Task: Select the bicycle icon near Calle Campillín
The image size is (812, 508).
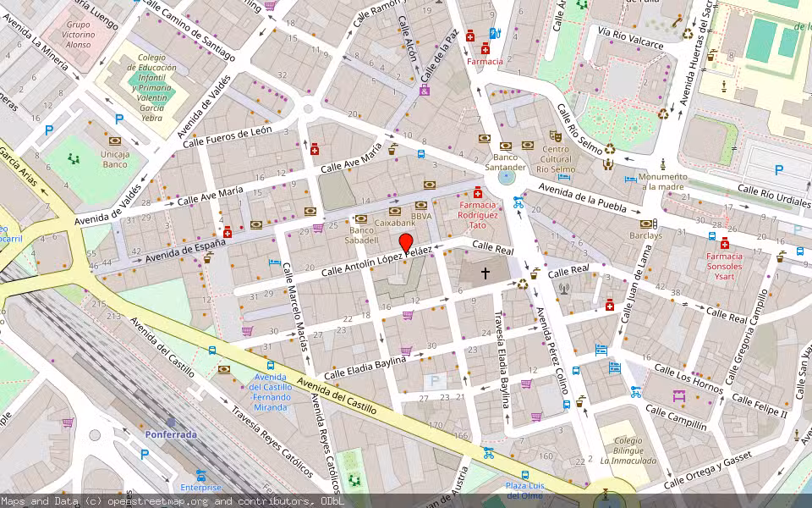Action: tap(636, 392)
